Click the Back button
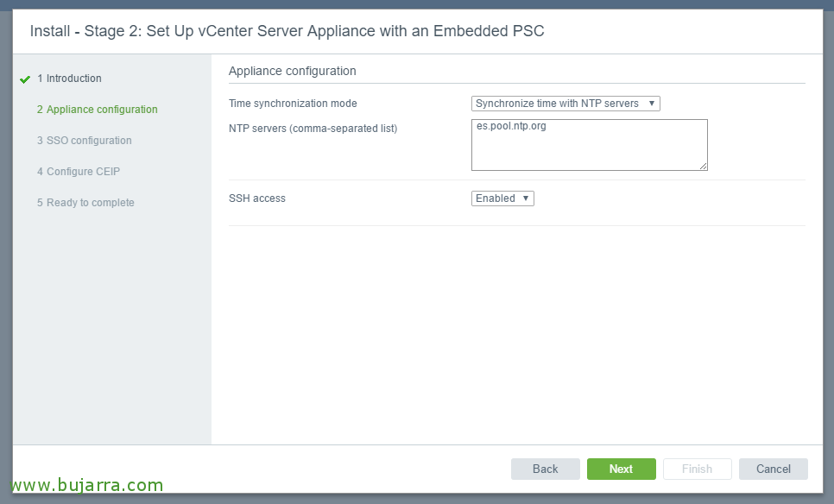 pyautogui.click(x=545, y=469)
